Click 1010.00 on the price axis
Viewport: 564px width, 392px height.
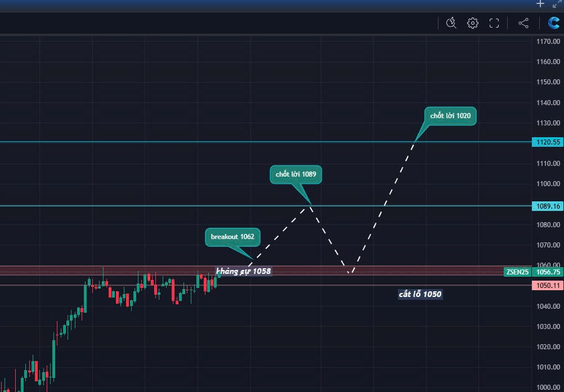pyautogui.click(x=548, y=367)
